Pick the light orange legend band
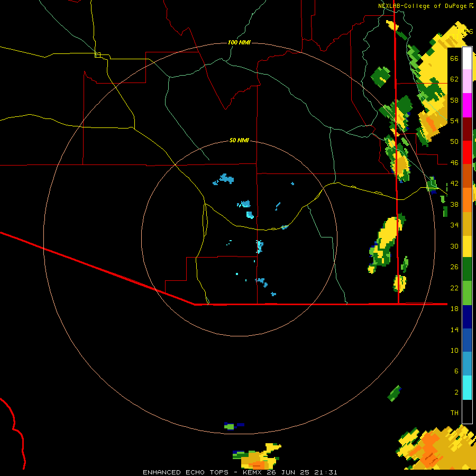 pos(467,199)
